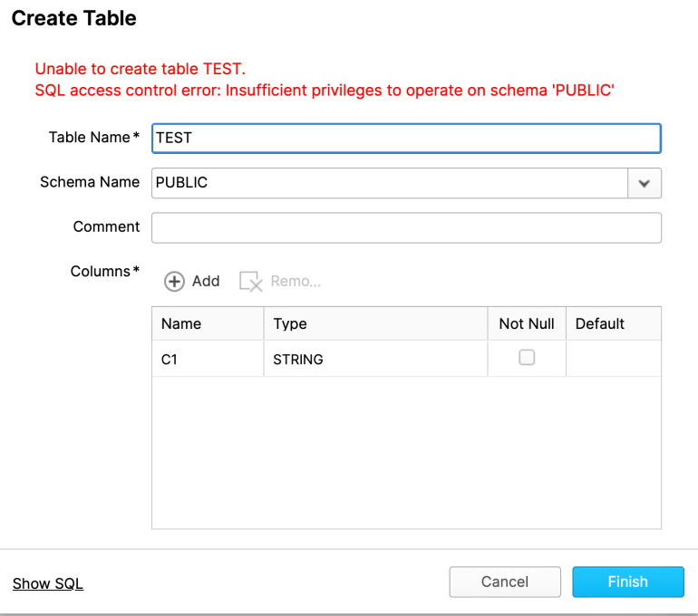Click the Add column plus icon
Image resolution: width=698 pixels, height=616 pixels.
174,282
